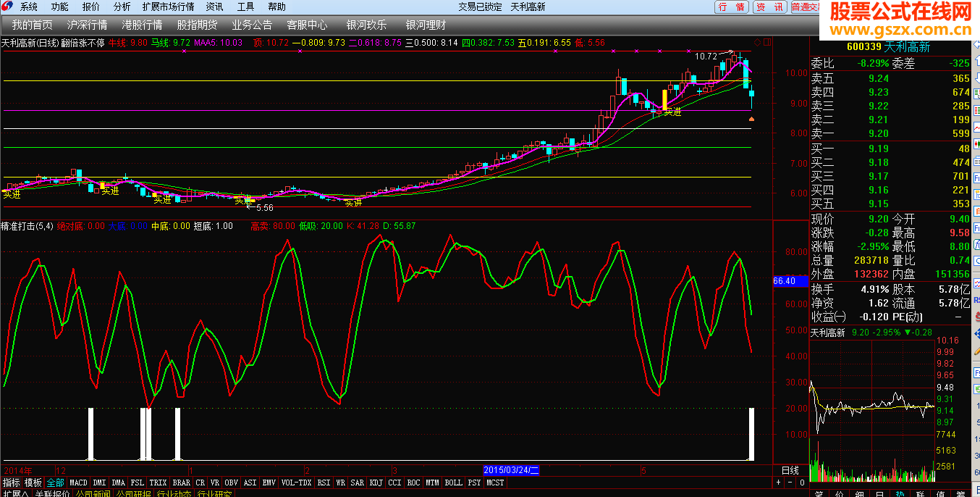Open the 系统 menu

(x=29, y=7)
